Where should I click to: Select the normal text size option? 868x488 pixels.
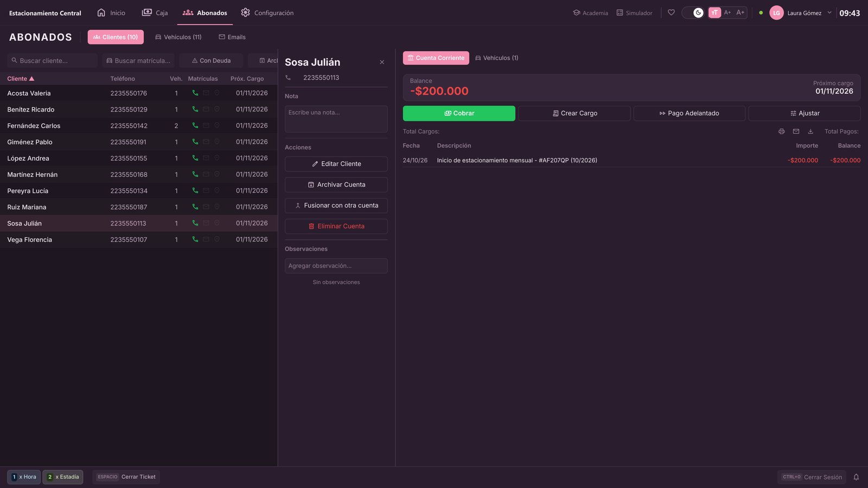pyautogui.click(x=714, y=12)
